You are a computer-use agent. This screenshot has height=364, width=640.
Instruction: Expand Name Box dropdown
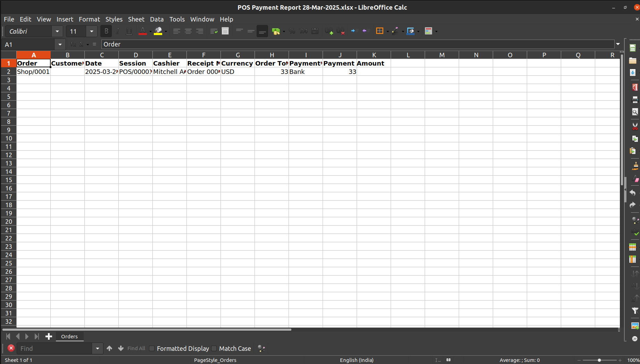coord(60,44)
